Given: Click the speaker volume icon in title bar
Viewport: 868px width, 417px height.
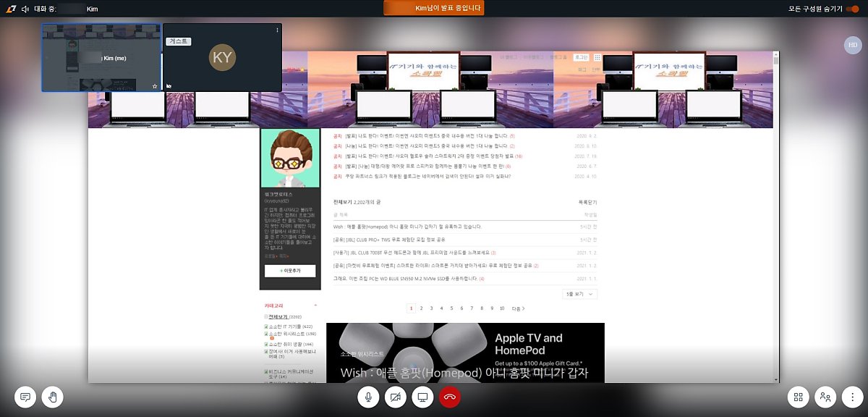Looking at the screenshot, I should [x=25, y=9].
